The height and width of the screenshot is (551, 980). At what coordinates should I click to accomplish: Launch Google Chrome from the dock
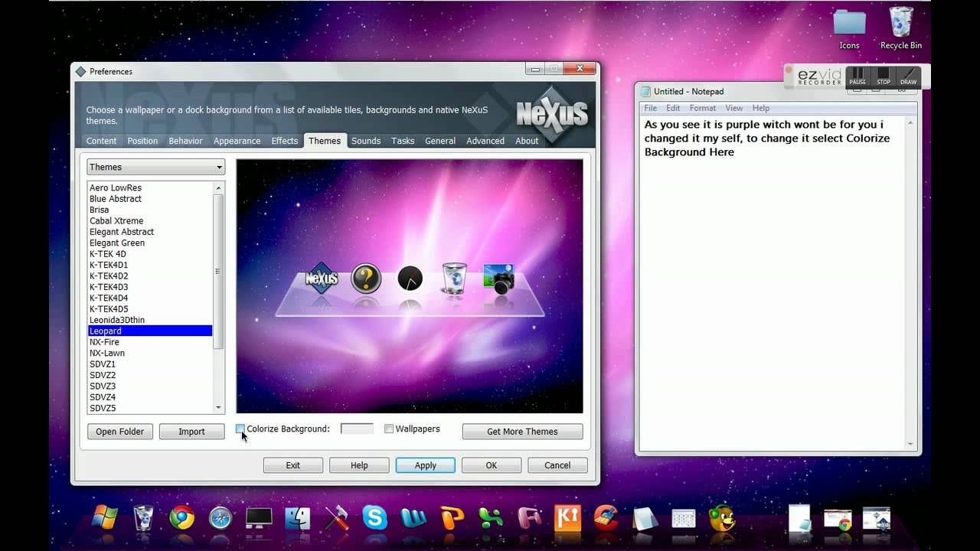tap(181, 518)
